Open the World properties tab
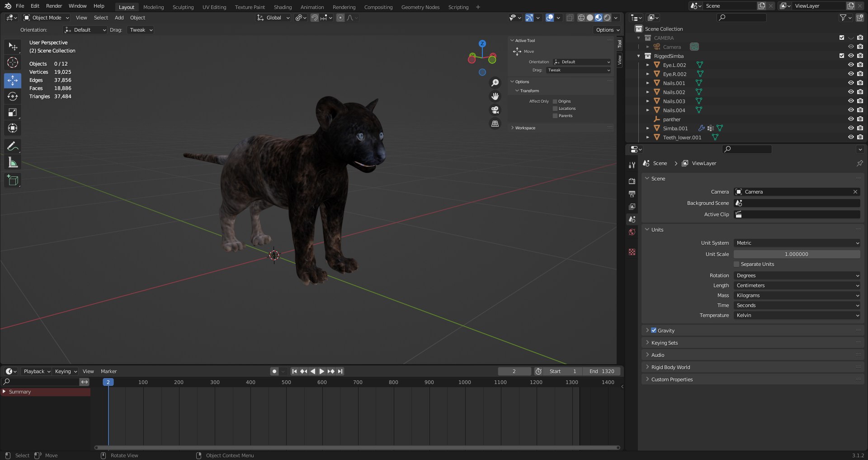This screenshot has width=868, height=460. pyautogui.click(x=632, y=232)
